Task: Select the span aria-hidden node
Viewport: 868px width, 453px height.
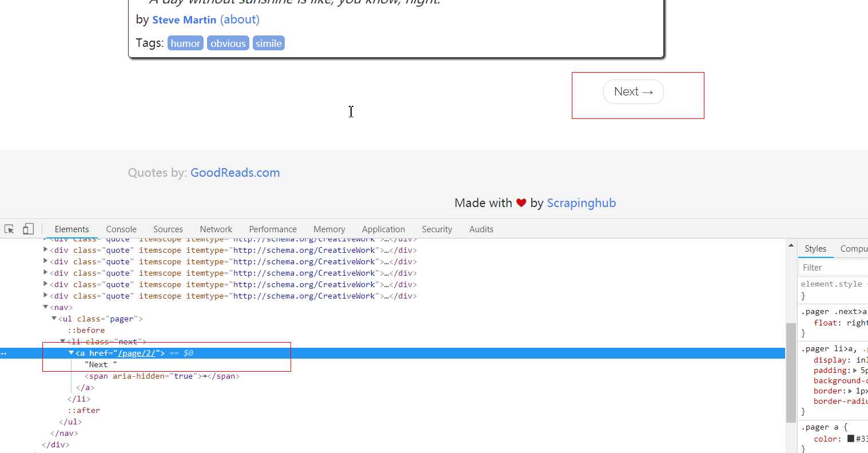Action: (162, 376)
